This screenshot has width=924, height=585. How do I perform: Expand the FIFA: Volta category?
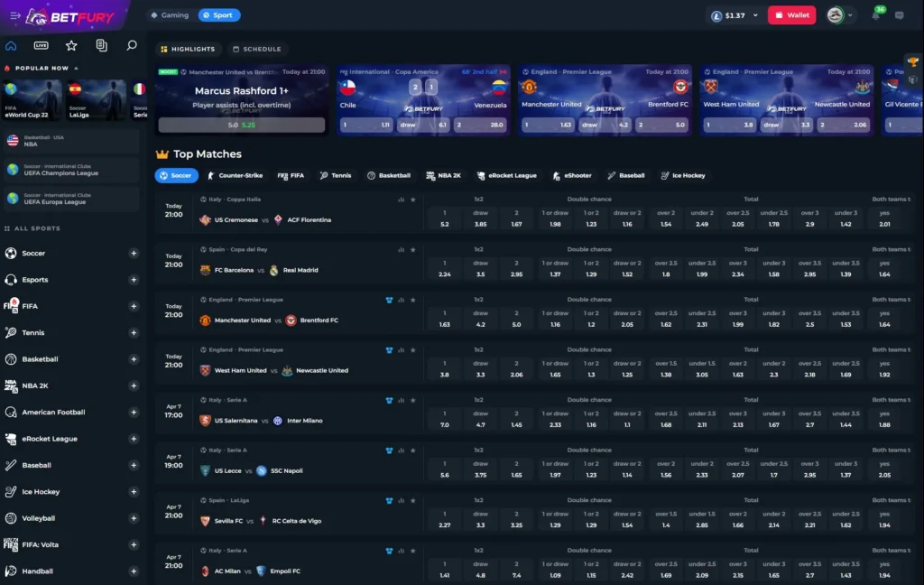coord(134,545)
